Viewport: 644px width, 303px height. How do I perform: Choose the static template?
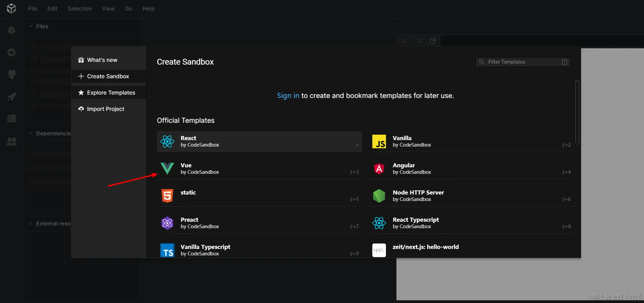click(259, 196)
